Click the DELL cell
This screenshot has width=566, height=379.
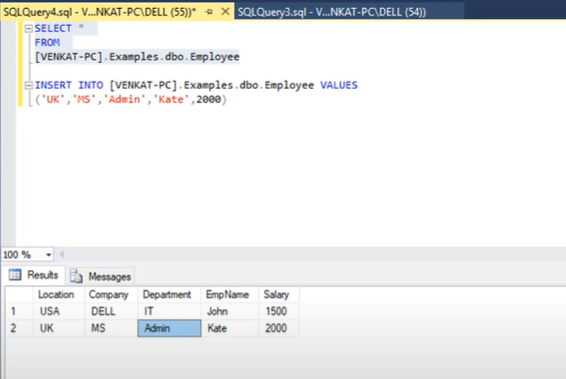tap(111, 311)
